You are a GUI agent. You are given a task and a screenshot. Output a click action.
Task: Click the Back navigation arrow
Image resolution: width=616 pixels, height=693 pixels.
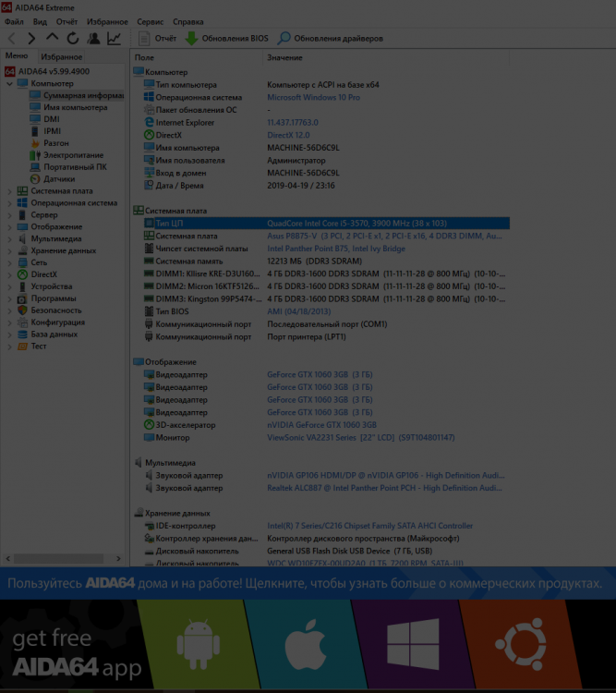(11, 39)
